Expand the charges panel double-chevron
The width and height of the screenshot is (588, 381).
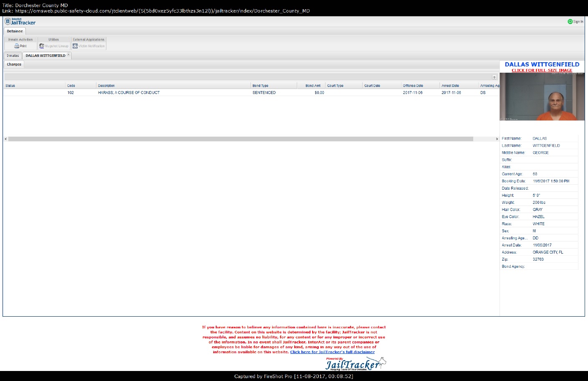point(494,77)
